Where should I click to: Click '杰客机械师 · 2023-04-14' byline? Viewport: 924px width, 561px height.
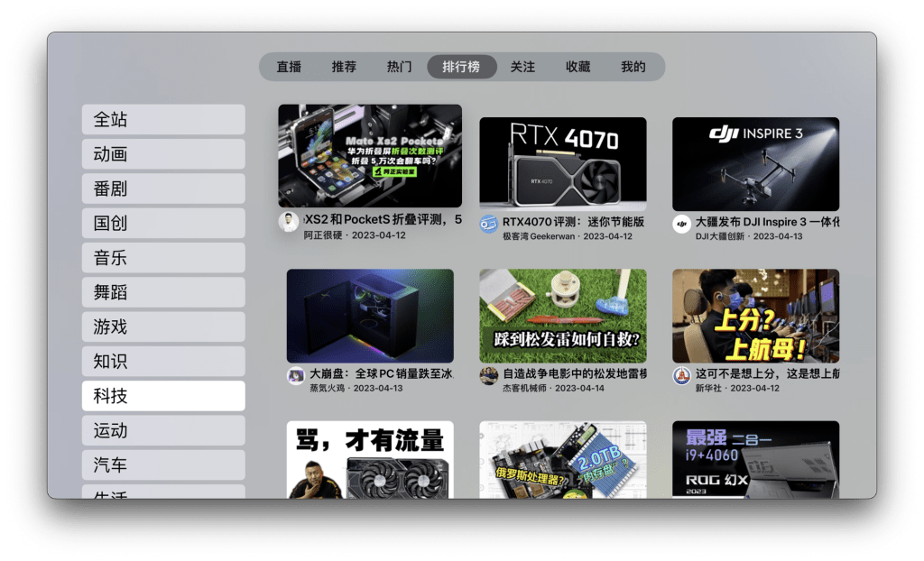click(x=553, y=389)
